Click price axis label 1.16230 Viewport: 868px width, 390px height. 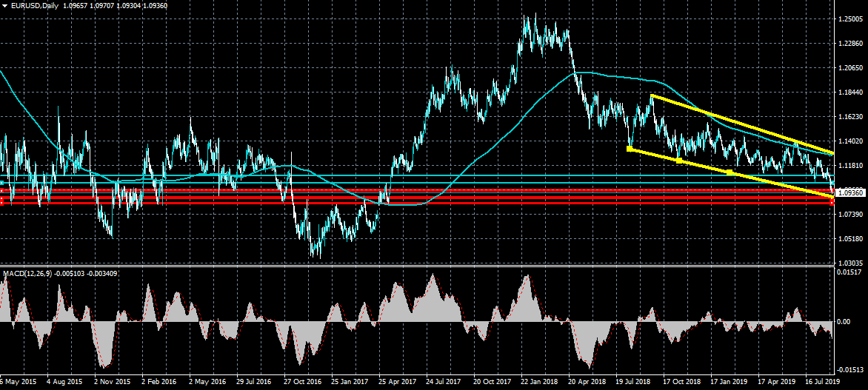pyautogui.click(x=849, y=117)
